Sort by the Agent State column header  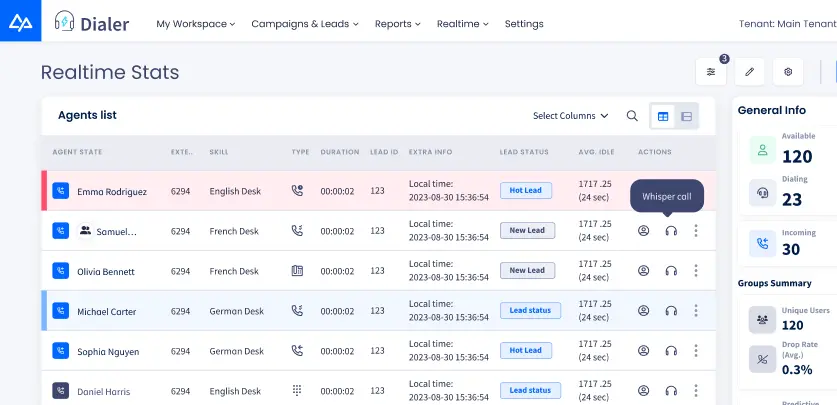click(x=77, y=152)
